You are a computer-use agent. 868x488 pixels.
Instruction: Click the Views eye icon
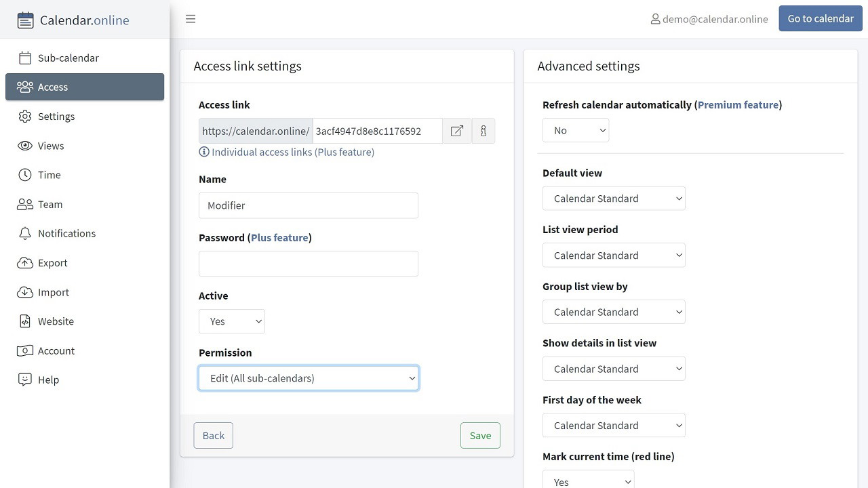[25, 146]
